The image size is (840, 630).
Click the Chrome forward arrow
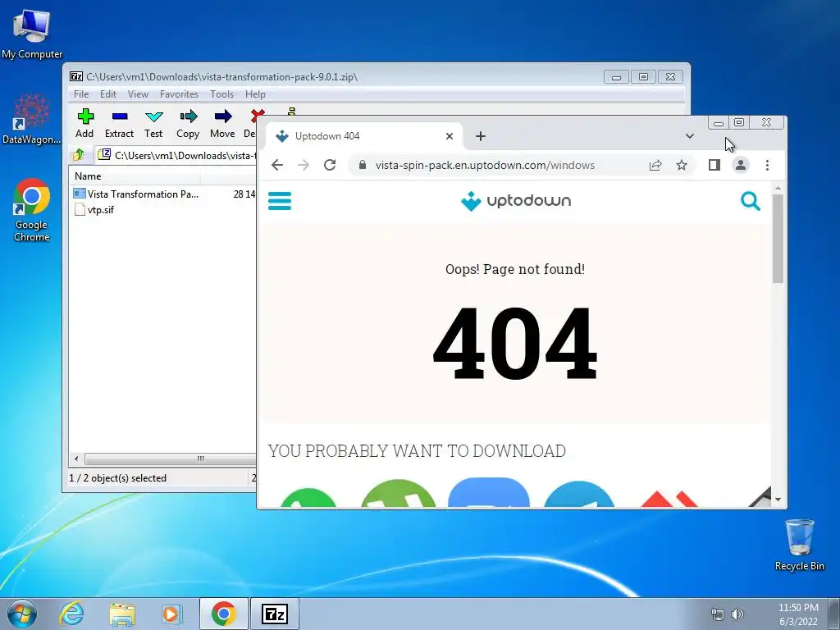[304, 165]
